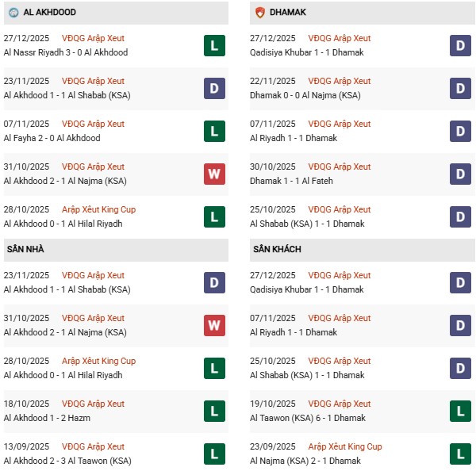Image resolution: width=476 pixels, height=471 pixels.
Task: Click D badge next to Dhamak 1-1 Al Fateh
Action: (x=460, y=174)
